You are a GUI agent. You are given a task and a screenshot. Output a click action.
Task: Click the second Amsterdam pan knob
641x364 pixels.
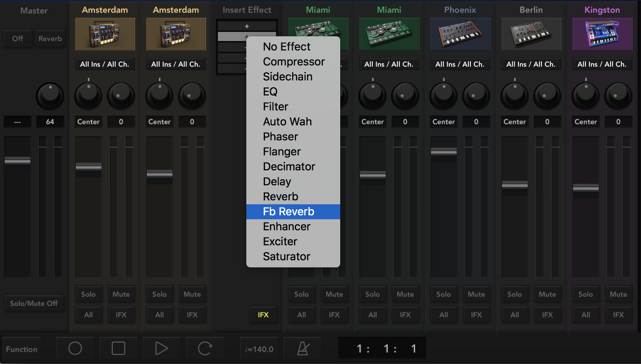pos(159,96)
